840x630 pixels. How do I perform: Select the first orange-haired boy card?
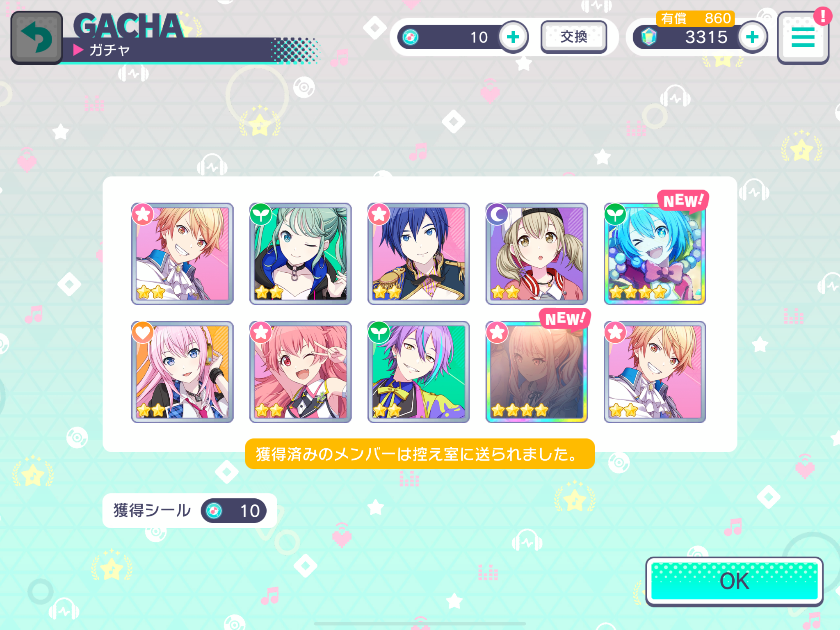(x=182, y=254)
